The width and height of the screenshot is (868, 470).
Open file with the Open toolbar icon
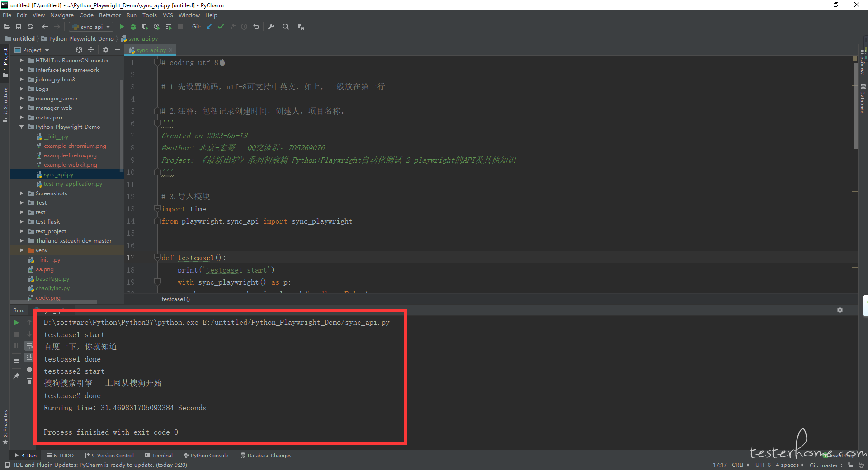click(7, 27)
